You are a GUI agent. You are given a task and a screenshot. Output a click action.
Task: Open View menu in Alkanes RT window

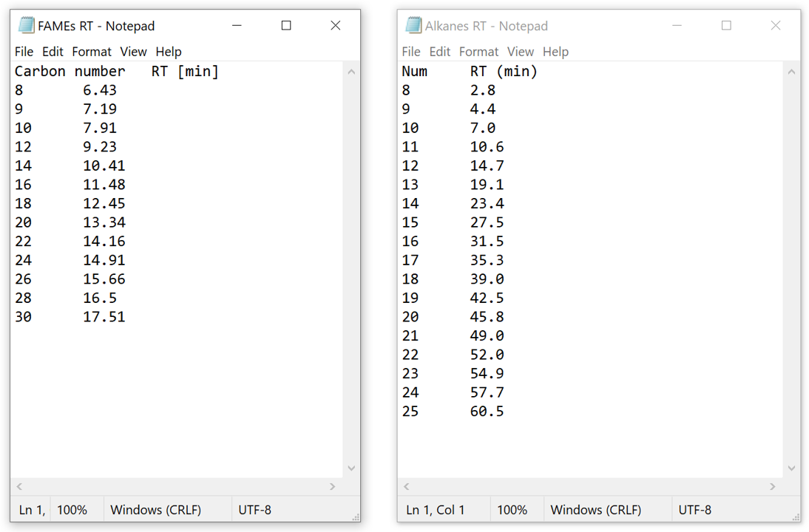tap(520, 52)
